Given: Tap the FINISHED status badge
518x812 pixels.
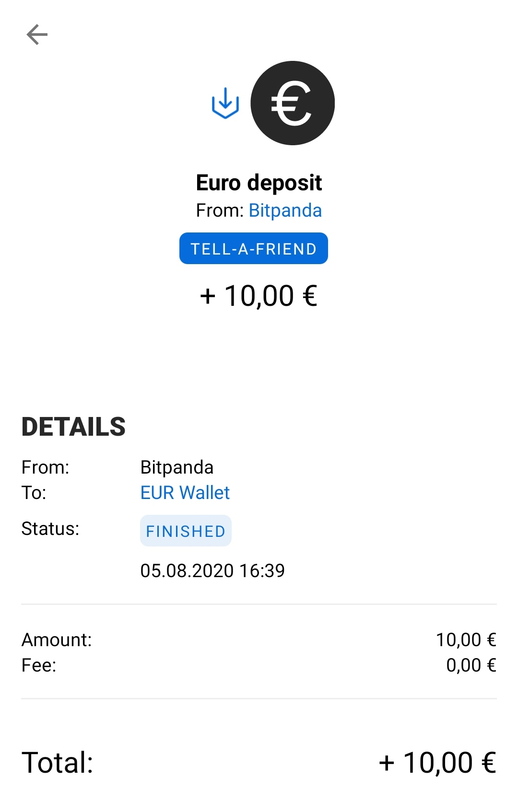Looking at the screenshot, I should (x=186, y=531).
